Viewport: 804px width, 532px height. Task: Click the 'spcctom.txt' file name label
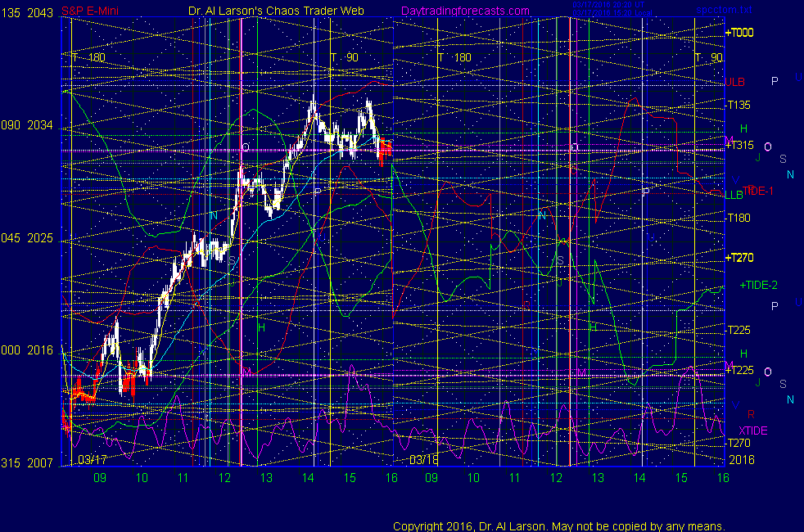click(724, 9)
